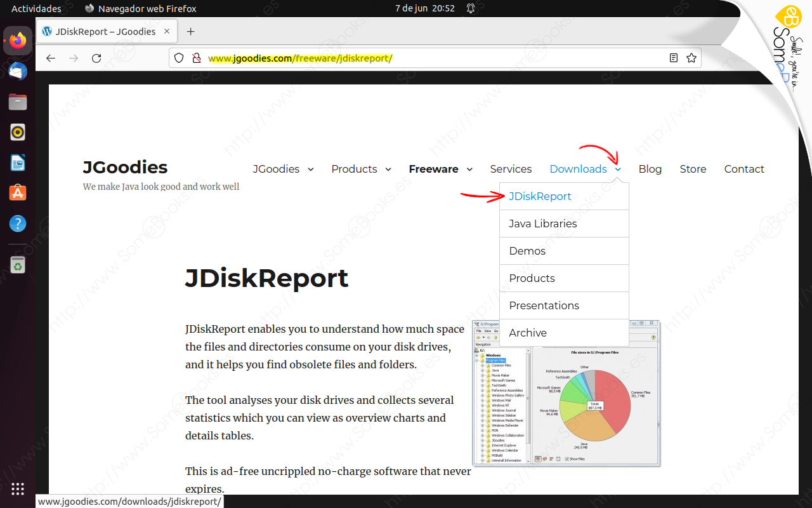Go back to the previous page

[50, 58]
